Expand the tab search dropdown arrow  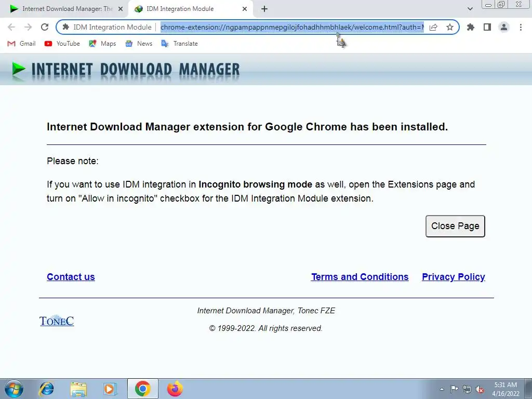(470, 9)
